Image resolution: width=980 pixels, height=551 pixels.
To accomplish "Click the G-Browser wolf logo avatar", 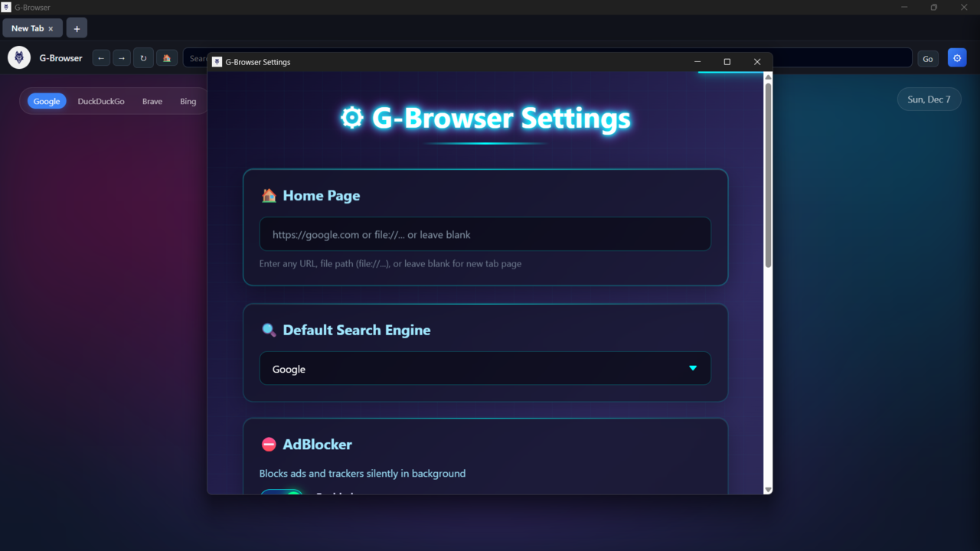I will tap(18, 57).
